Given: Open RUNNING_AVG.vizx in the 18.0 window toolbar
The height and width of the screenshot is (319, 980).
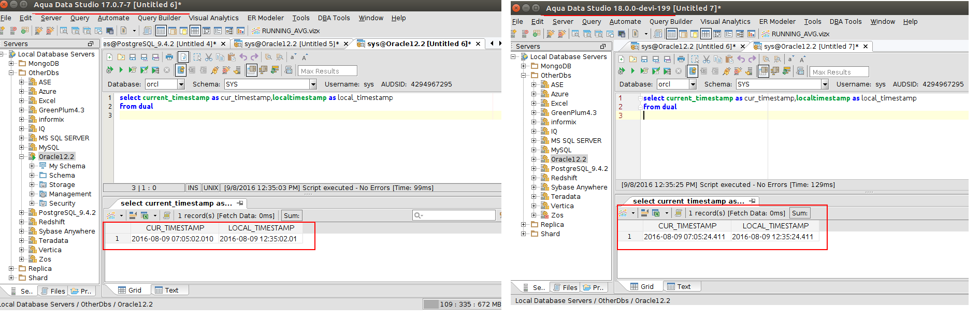Looking at the screenshot, I should [796, 34].
